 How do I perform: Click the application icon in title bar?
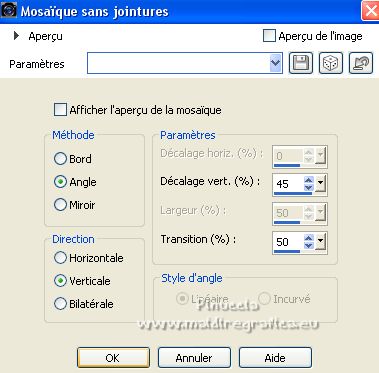tap(9, 11)
